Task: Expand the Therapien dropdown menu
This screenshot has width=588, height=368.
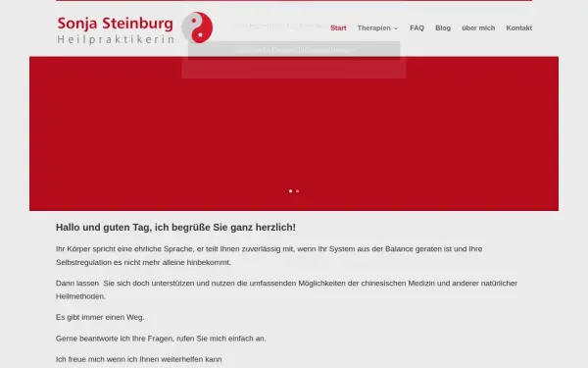Action: 377,27
